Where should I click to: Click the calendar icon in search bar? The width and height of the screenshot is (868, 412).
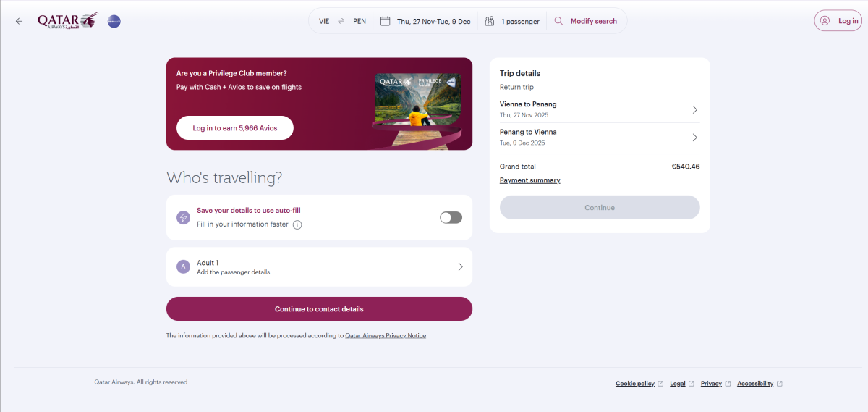(386, 21)
